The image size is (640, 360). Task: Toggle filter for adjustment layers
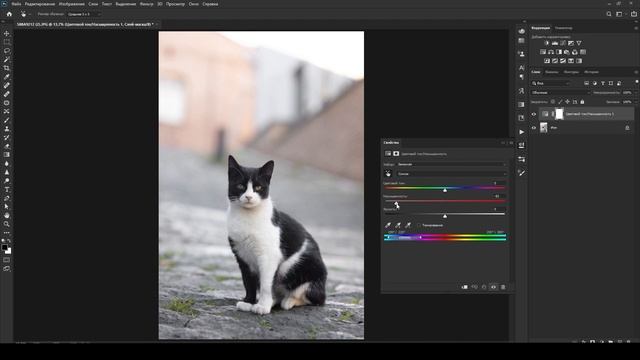(x=594, y=83)
